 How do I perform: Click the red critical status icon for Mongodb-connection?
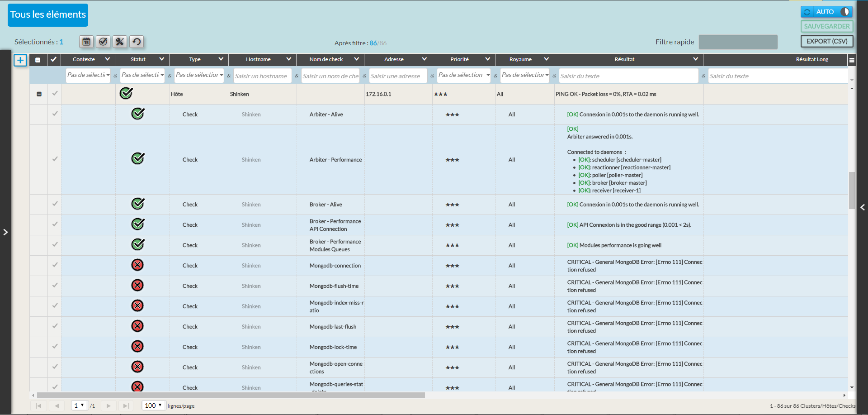coord(137,265)
